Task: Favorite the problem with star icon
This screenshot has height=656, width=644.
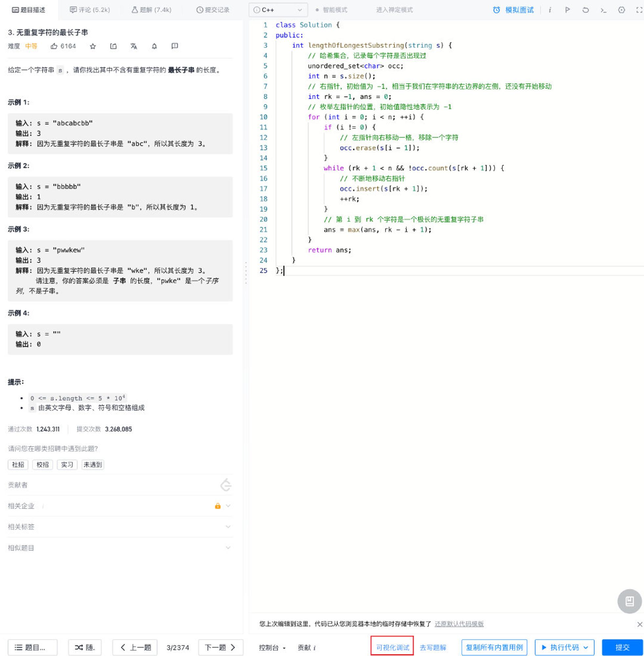Action: [93, 46]
